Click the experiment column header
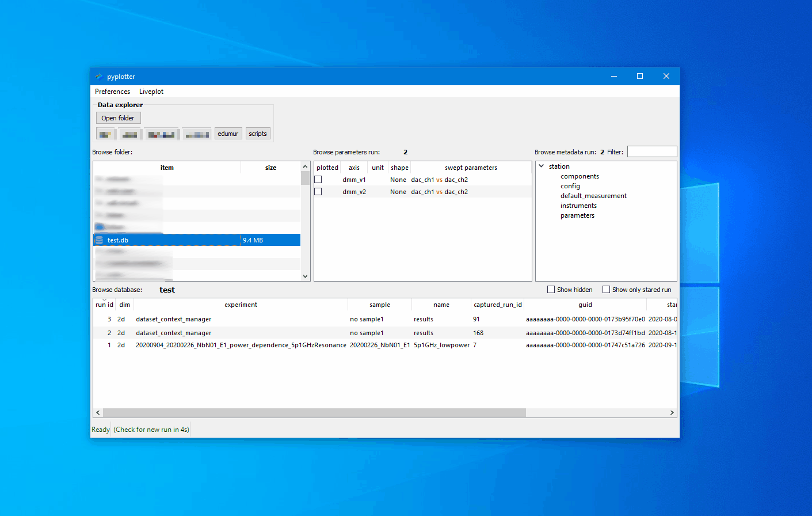This screenshot has height=516, width=812. [241, 305]
